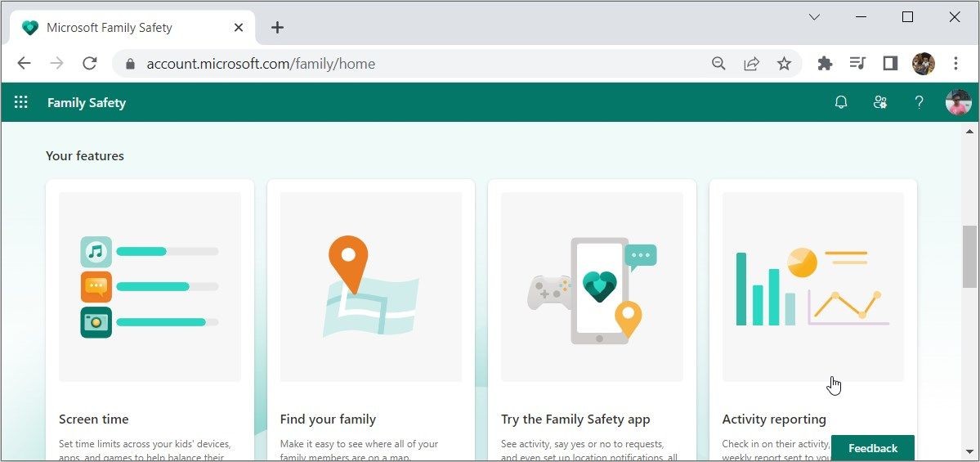This screenshot has width=980, height=462.
Task: Open Chrome's three-dot menu
Action: (955, 63)
